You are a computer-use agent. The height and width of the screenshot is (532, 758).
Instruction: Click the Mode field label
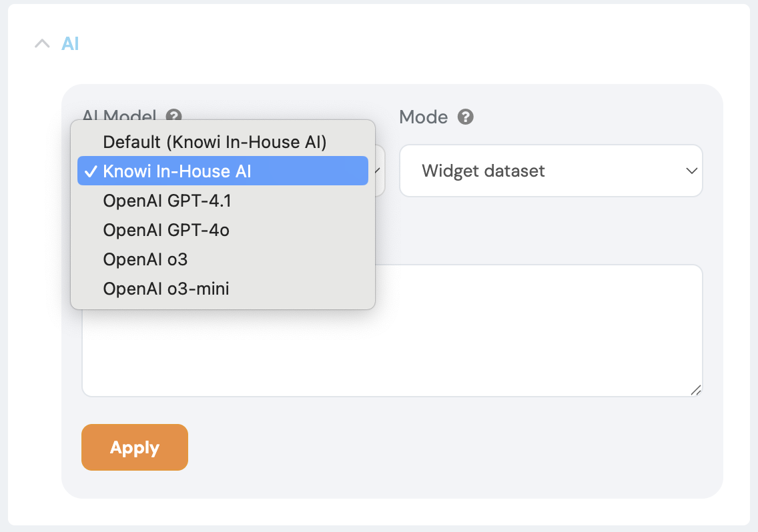coord(423,117)
